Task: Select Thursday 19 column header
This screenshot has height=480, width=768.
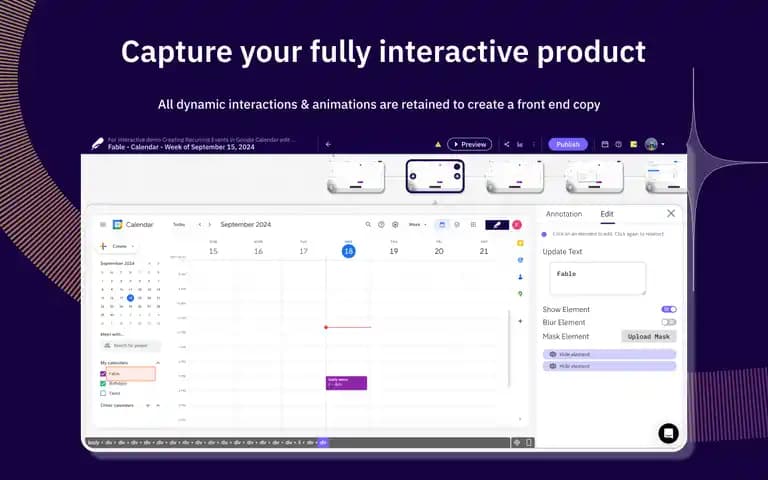Action: pos(394,248)
